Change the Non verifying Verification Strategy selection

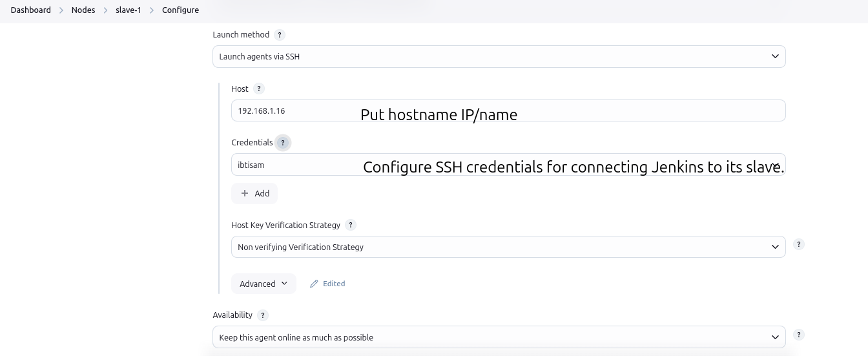tap(508, 247)
